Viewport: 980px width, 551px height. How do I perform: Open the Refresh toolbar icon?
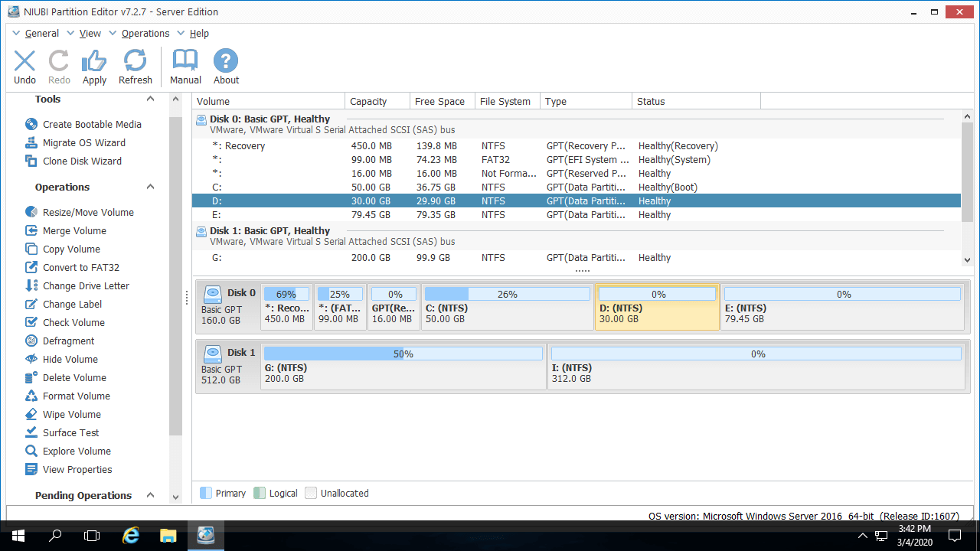tap(135, 66)
